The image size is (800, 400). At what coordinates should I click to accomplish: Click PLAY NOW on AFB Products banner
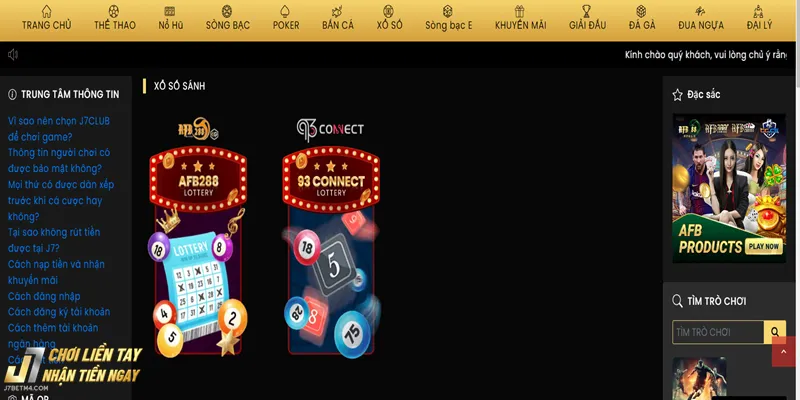pos(764,246)
